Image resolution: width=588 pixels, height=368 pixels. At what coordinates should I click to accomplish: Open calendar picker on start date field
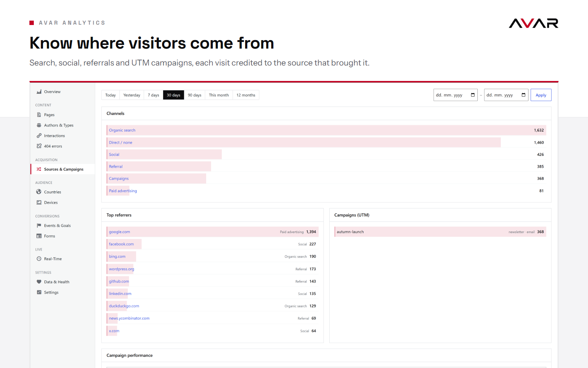click(x=473, y=95)
